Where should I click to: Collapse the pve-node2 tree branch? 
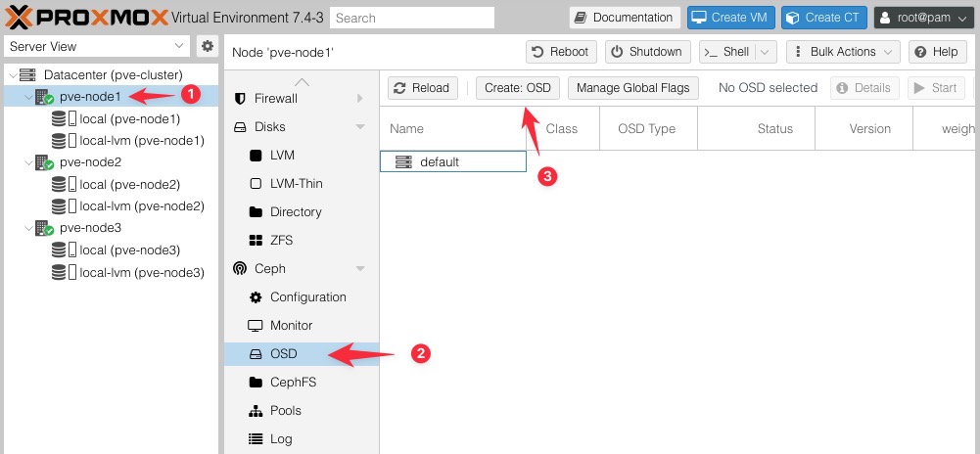tap(28, 162)
